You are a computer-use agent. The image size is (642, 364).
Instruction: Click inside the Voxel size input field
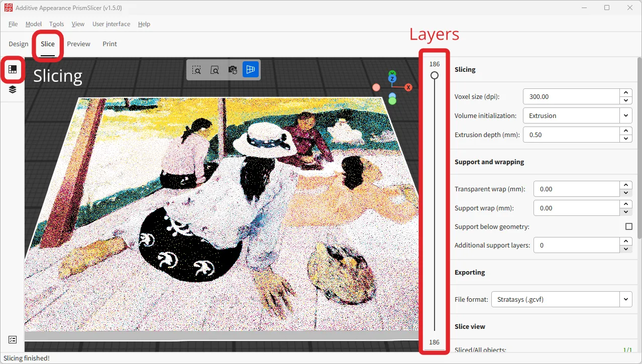tap(573, 96)
